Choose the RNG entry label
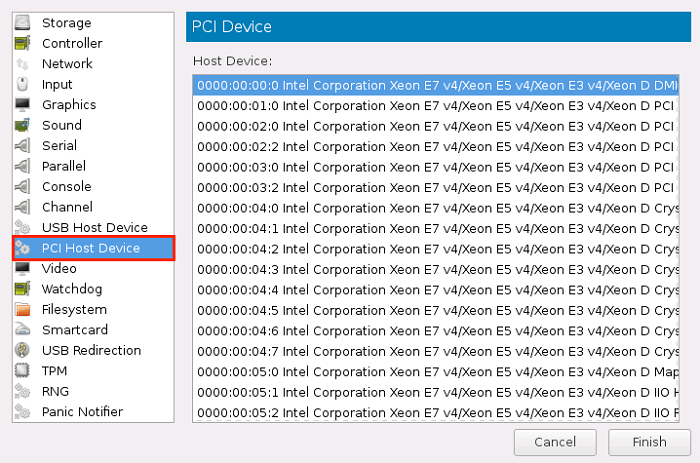Image resolution: width=700 pixels, height=463 pixels. click(55, 392)
